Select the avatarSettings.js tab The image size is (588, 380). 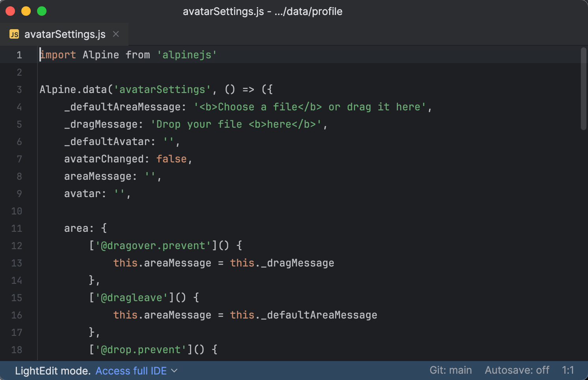pos(65,34)
